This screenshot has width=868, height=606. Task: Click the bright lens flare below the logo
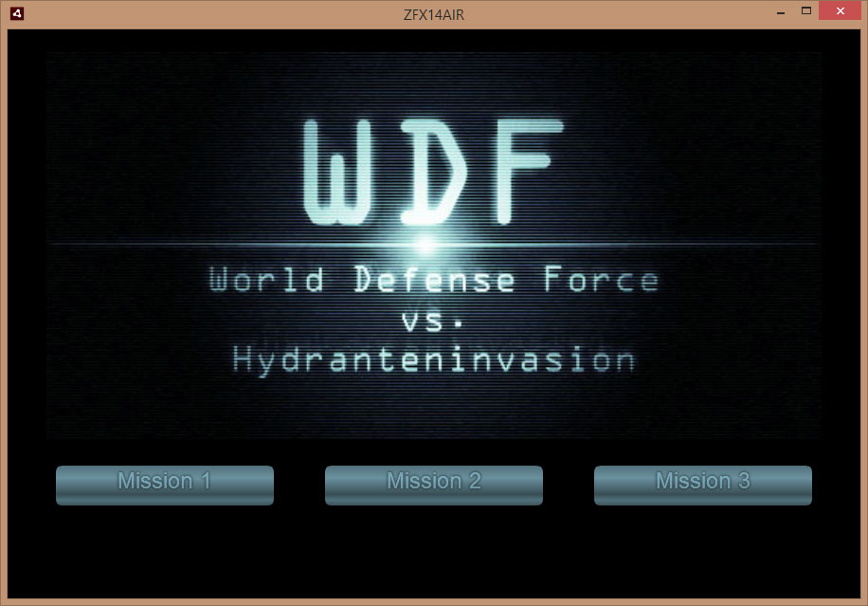click(x=425, y=245)
